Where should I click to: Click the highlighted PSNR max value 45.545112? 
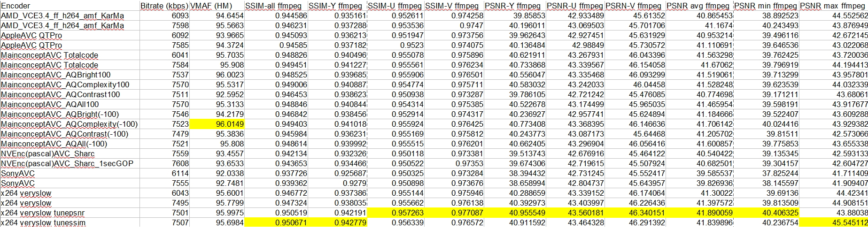coord(833,222)
